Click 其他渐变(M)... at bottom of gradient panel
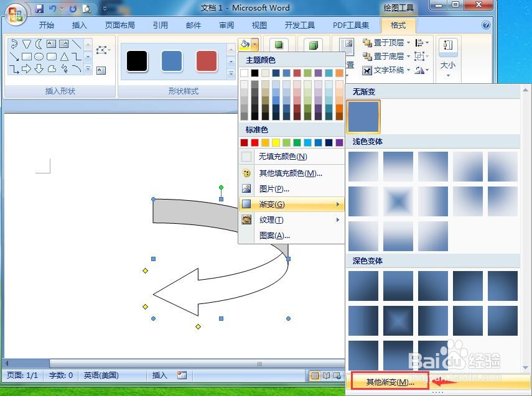The width and height of the screenshot is (532, 396). 390,382
